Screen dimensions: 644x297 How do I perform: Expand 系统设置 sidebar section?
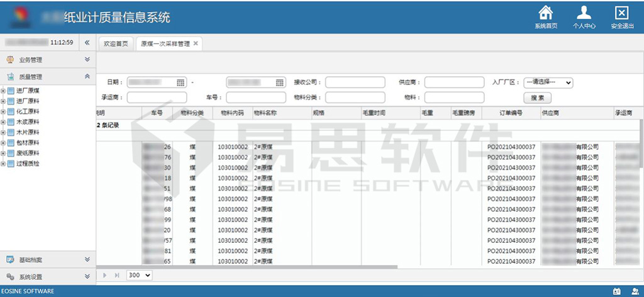pos(87,277)
